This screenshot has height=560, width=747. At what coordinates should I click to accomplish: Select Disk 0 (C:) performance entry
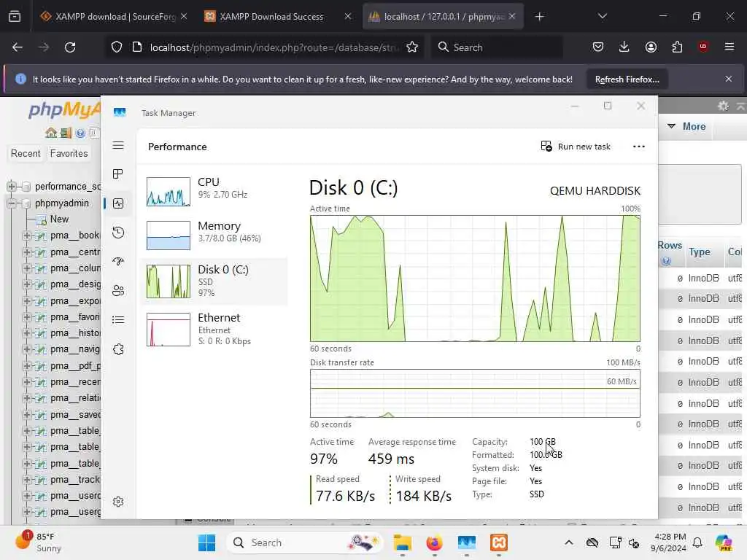[x=214, y=281]
